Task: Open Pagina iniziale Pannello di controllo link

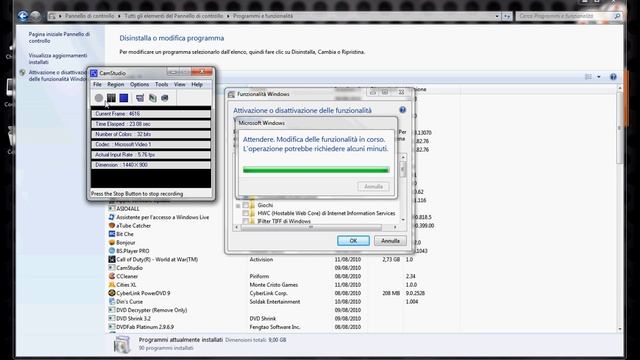Action: (x=59, y=38)
